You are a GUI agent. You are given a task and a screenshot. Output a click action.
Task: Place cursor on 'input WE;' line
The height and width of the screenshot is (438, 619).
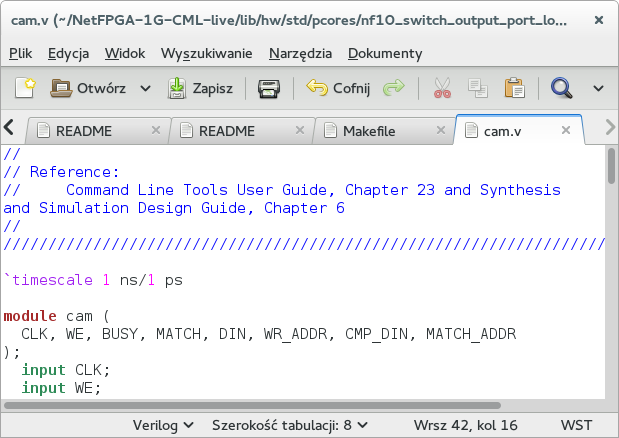[x=61, y=388]
